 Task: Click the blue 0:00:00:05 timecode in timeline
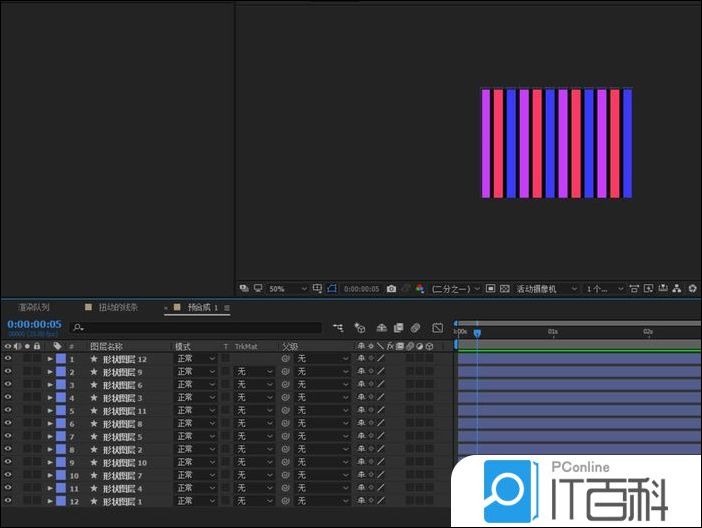[x=34, y=324]
